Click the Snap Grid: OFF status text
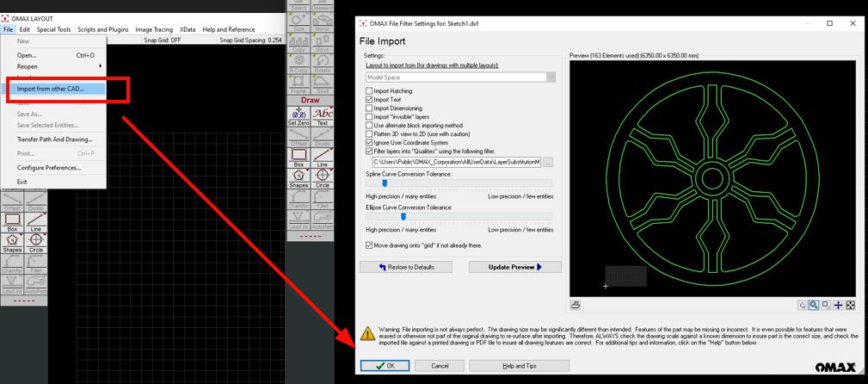The image size is (868, 384). click(163, 40)
